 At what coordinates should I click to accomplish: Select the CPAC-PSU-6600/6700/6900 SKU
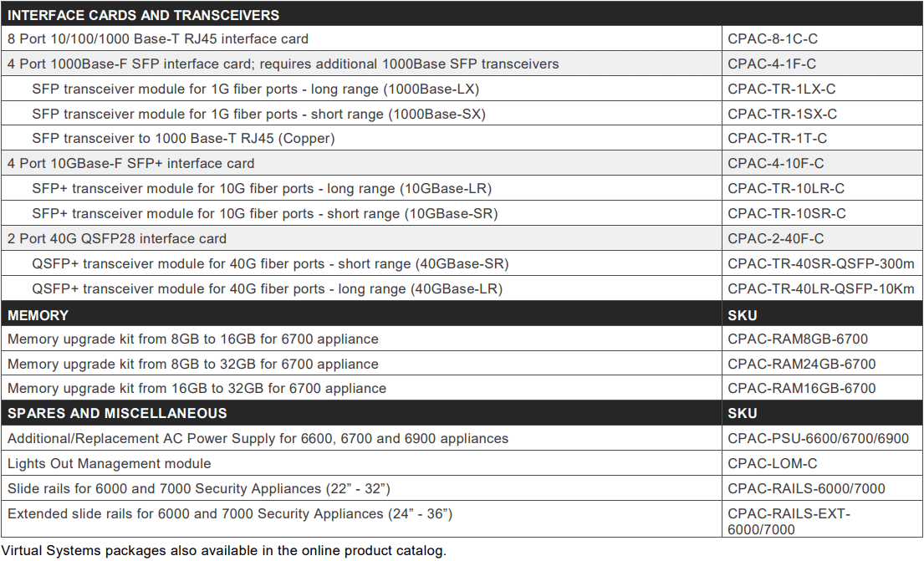[x=818, y=438]
